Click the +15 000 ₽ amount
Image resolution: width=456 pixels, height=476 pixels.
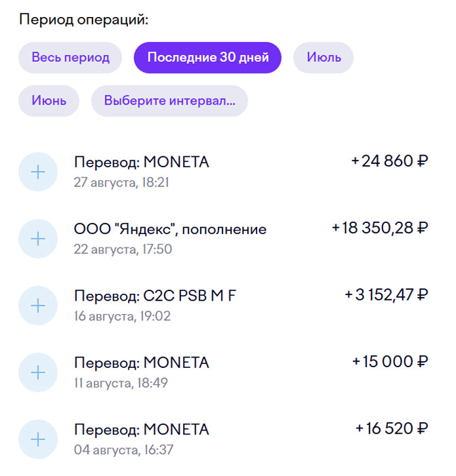click(390, 362)
